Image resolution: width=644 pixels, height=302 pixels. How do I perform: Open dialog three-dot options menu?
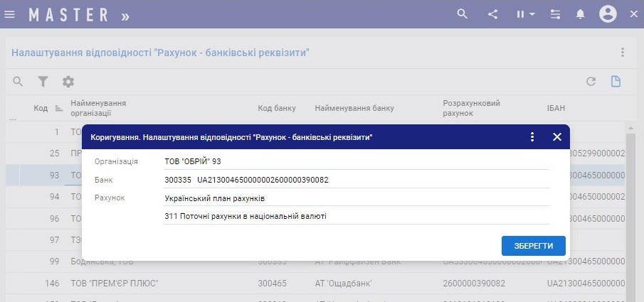(x=532, y=136)
